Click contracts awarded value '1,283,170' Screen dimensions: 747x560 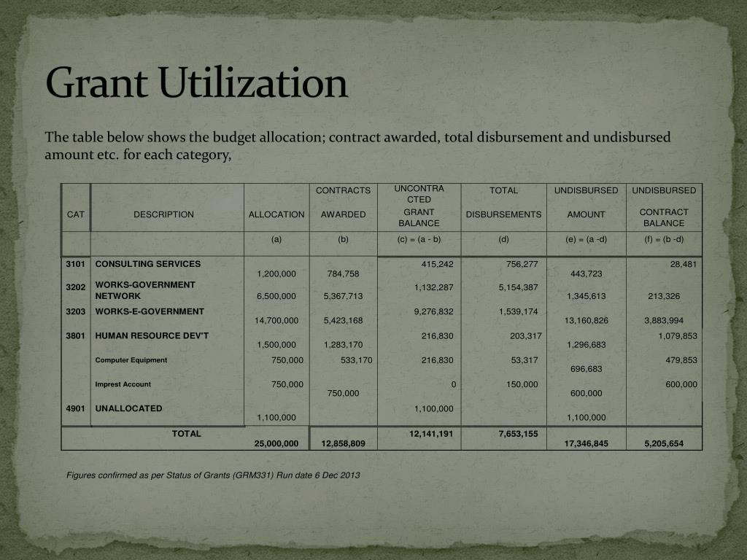(x=343, y=345)
